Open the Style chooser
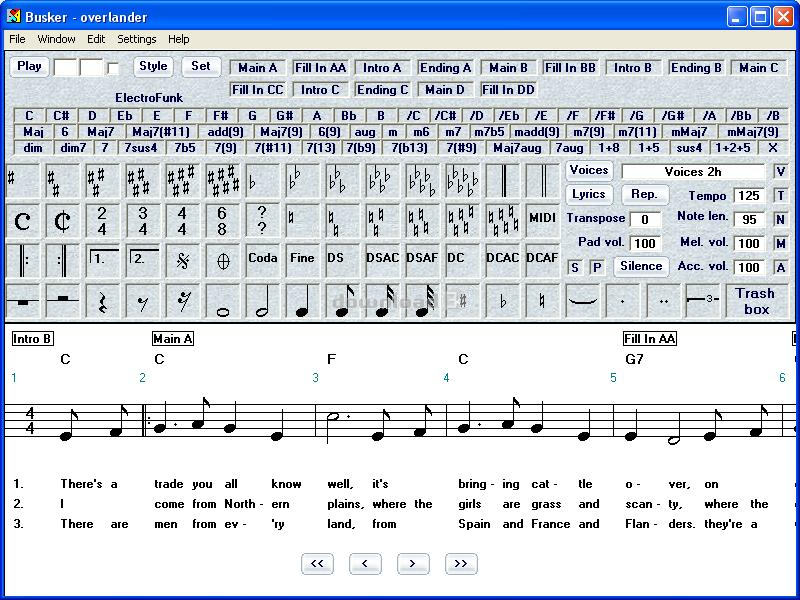 (x=153, y=67)
